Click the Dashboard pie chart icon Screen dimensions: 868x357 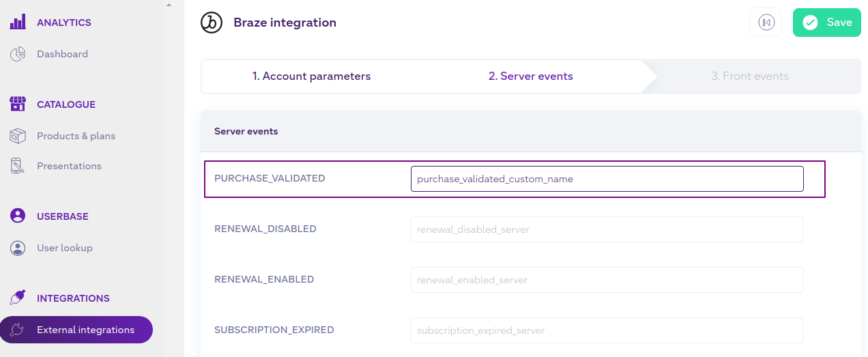click(x=18, y=54)
